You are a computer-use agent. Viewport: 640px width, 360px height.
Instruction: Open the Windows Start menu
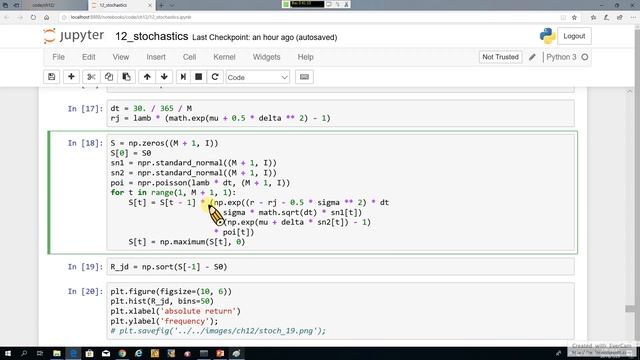[x=7, y=353]
